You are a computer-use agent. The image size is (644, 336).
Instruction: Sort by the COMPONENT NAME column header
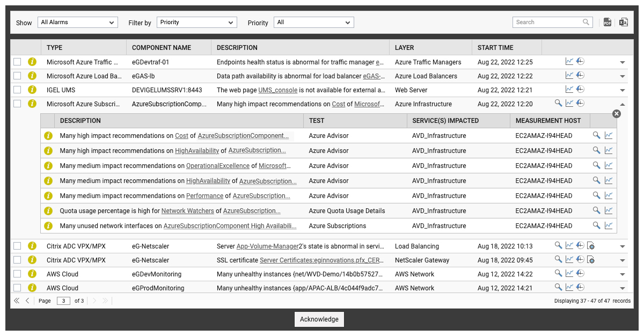point(169,47)
